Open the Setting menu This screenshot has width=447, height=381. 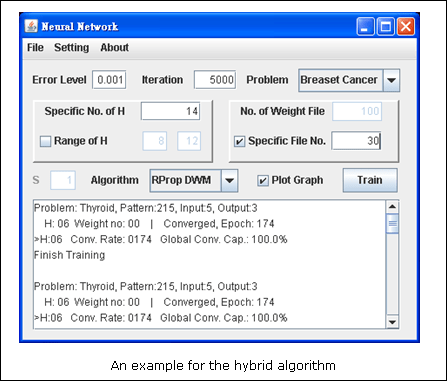72,48
